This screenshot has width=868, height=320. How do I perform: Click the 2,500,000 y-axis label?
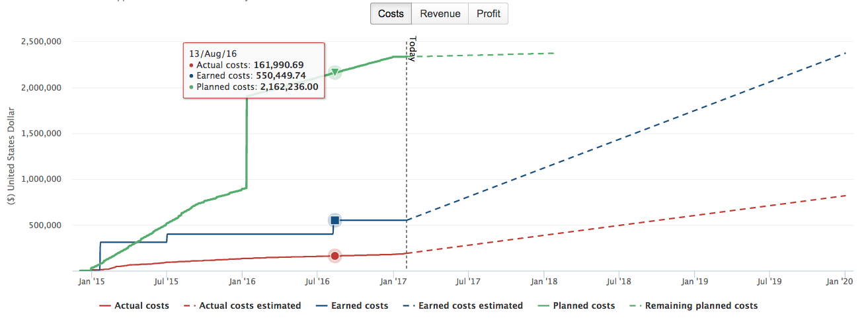42,42
